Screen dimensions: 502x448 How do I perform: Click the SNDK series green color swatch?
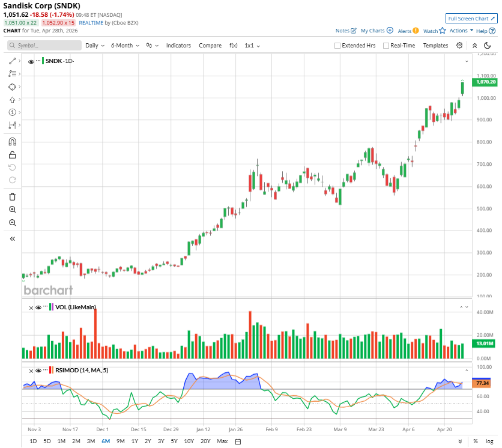click(43, 61)
